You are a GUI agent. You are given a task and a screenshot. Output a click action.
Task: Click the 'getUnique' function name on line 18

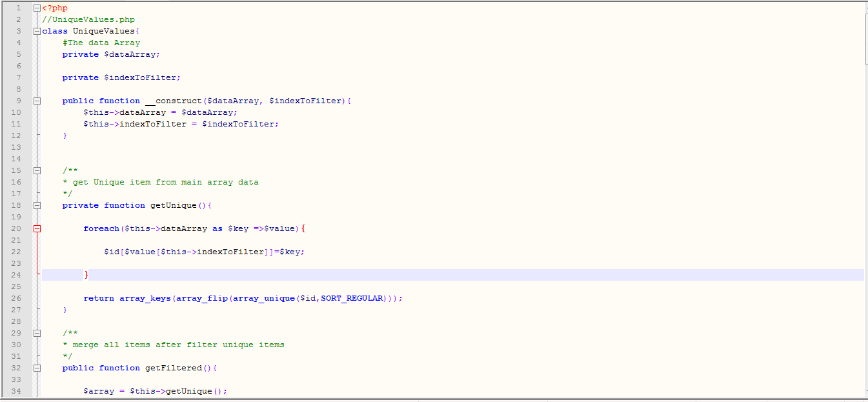tap(174, 205)
